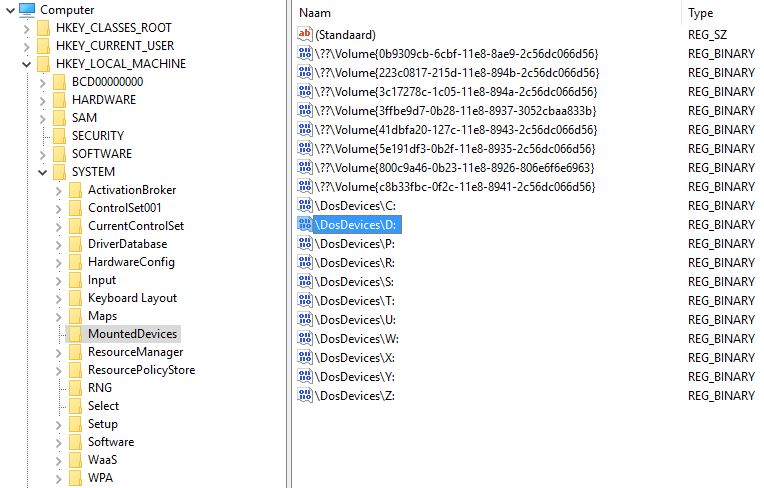Click binary icon of Volume{223c0817 value

point(305,73)
